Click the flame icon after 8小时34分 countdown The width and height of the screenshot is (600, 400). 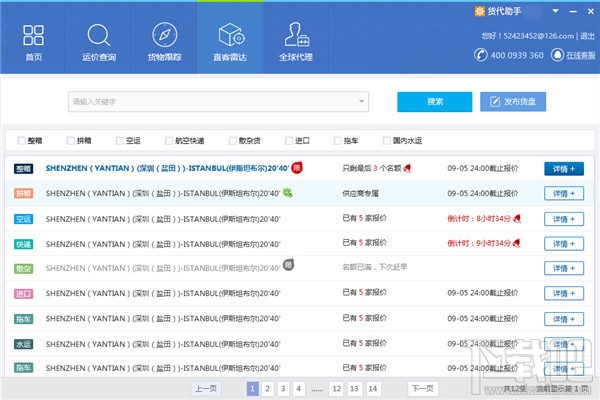[x=517, y=218]
